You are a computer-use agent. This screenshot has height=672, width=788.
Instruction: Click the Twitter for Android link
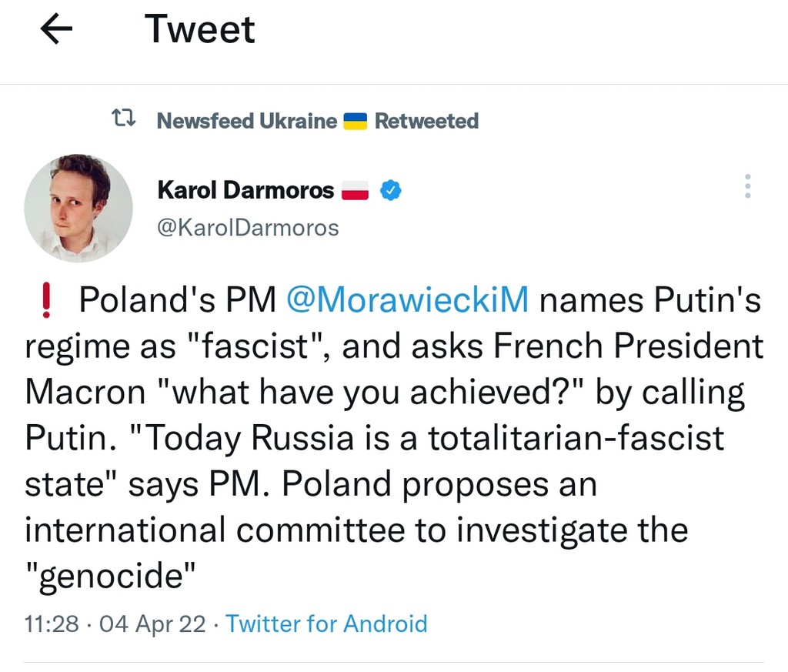(326, 623)
